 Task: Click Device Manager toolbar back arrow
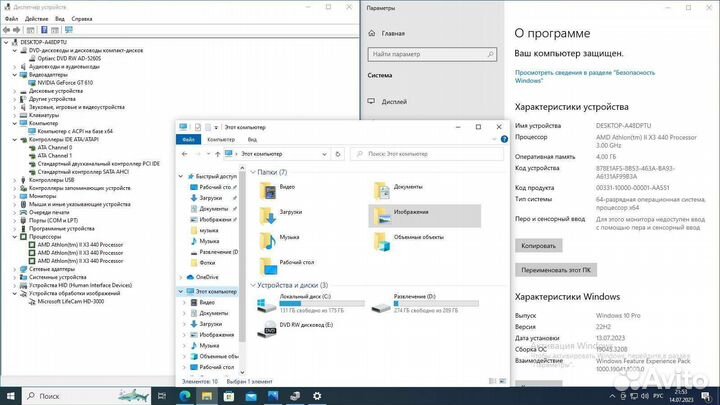pos(6,30)
